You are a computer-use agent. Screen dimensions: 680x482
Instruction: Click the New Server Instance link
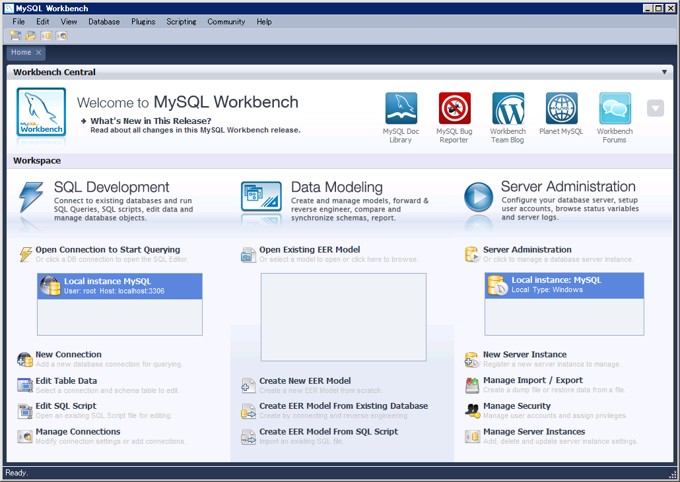525,355
